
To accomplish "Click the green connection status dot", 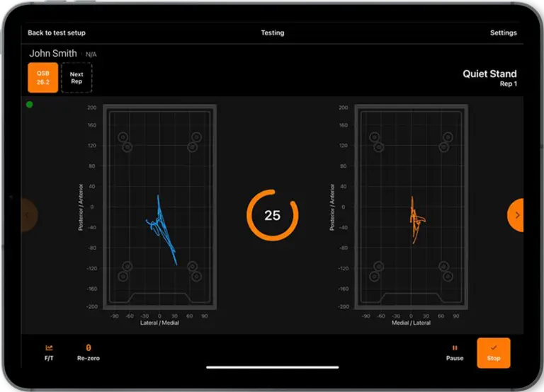I will 30,105.
